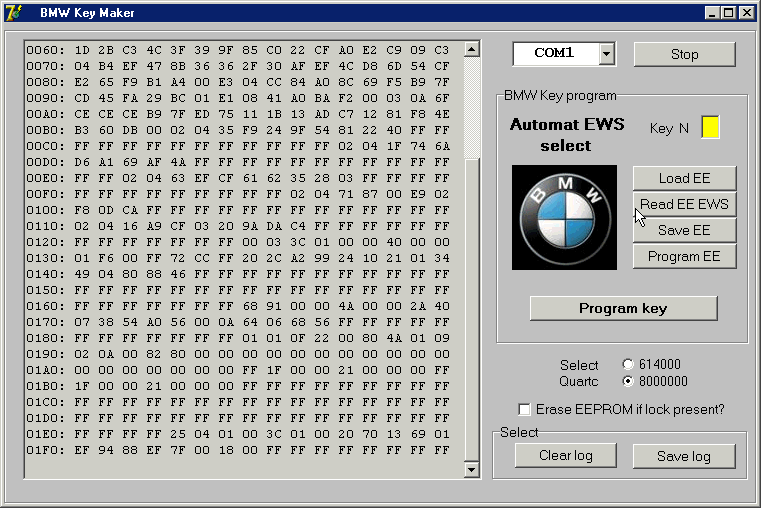Image resolution: width=761 pixels, height=508 pixels.
Task: Click the address 00A0: row label
Action: pos(45,114)
